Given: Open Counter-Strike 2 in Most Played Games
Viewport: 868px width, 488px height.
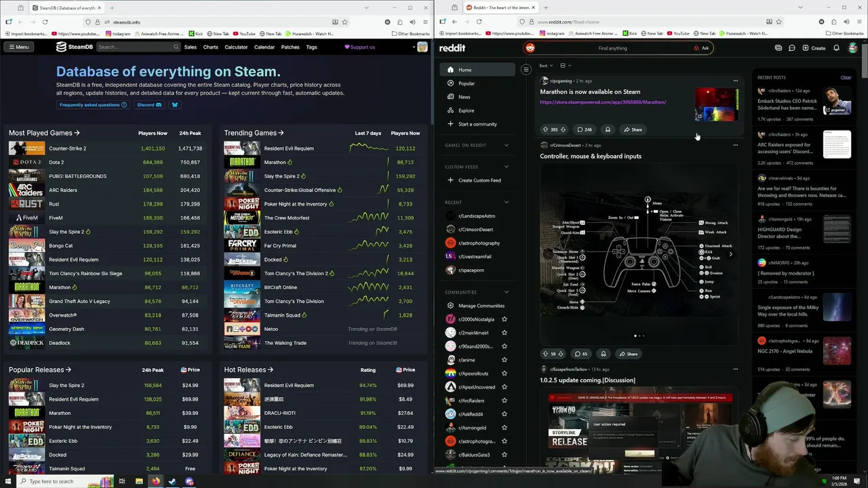Looking at the screenshot, I should (x=67, y=148).
